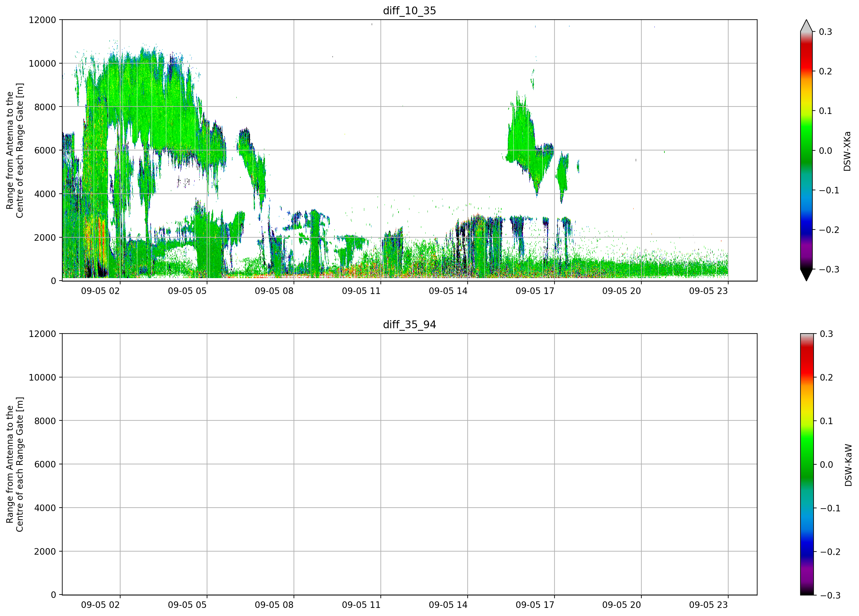Click the 8000 y-tick on diff_35_94 plot
The height and width of the screenshot is (616, 859).
(x=45, y=421)
